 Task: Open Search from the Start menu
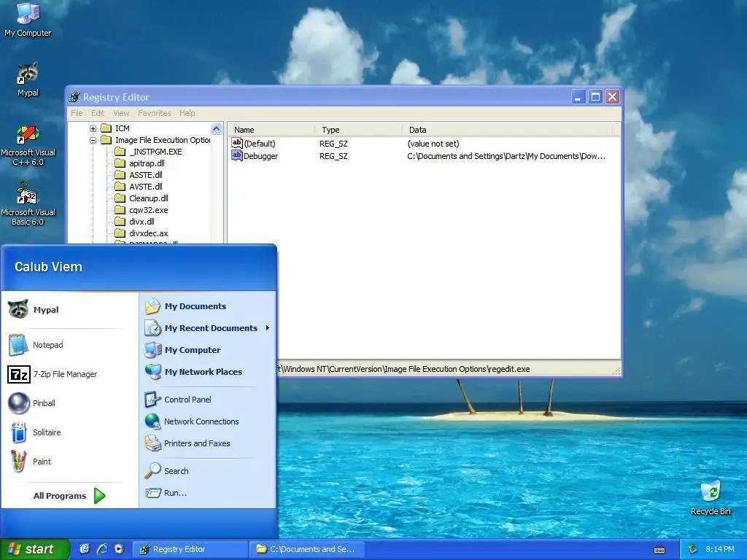coord(208,471)
